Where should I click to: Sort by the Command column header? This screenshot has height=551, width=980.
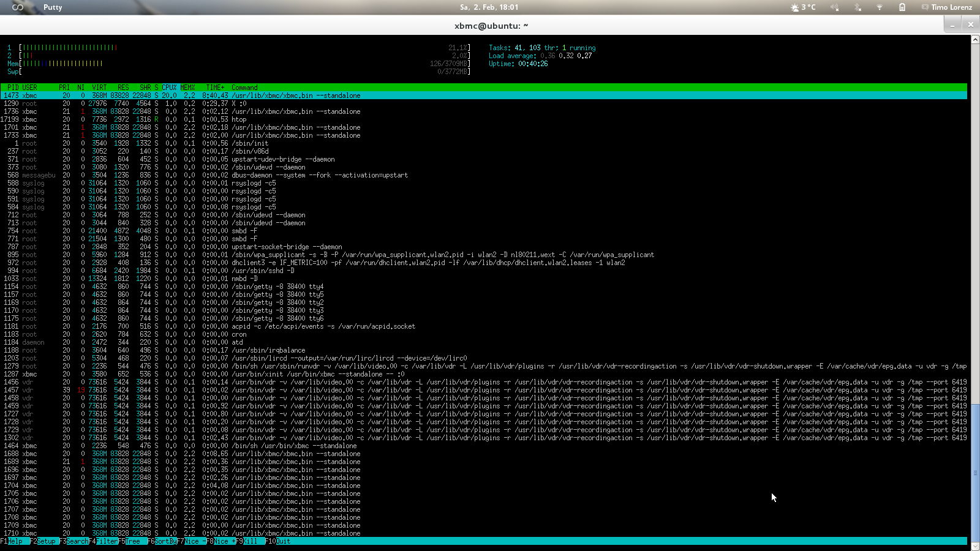coord(244,88)
